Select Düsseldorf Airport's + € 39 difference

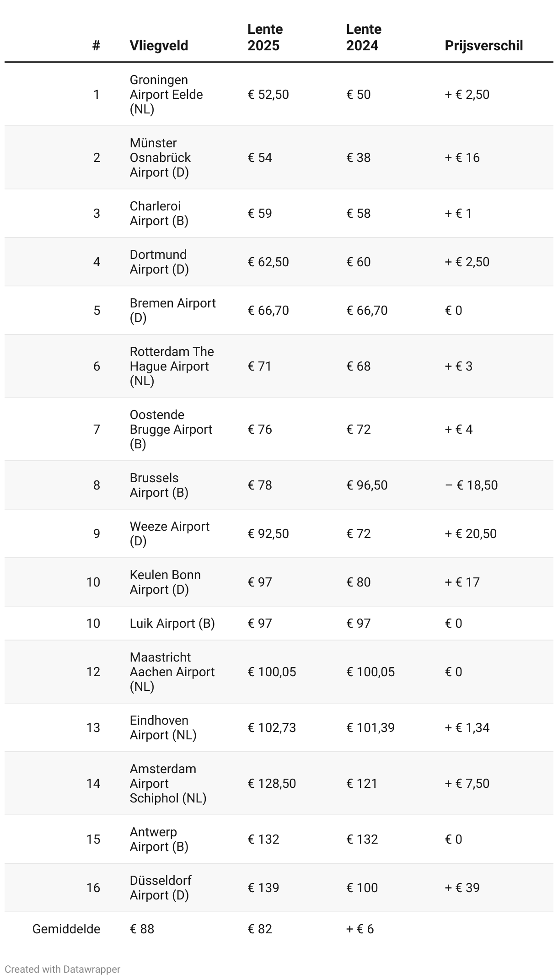click(462, 888)
